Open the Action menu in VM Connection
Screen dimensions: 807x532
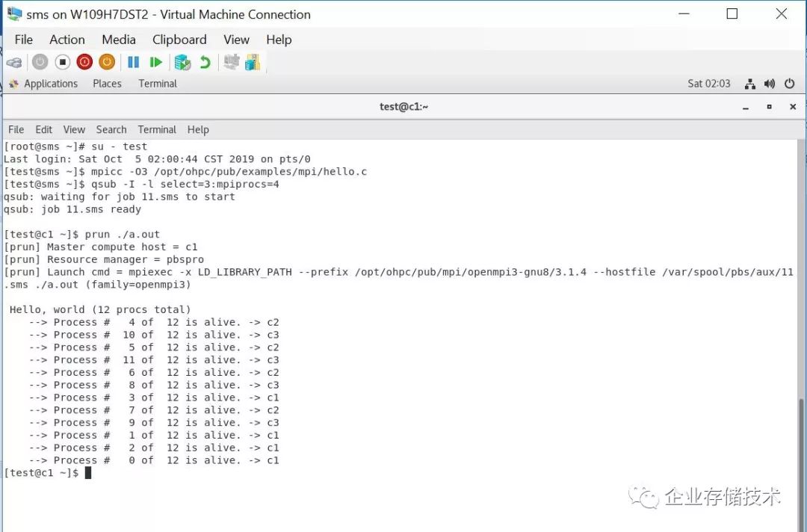click(x=67, y=40)
